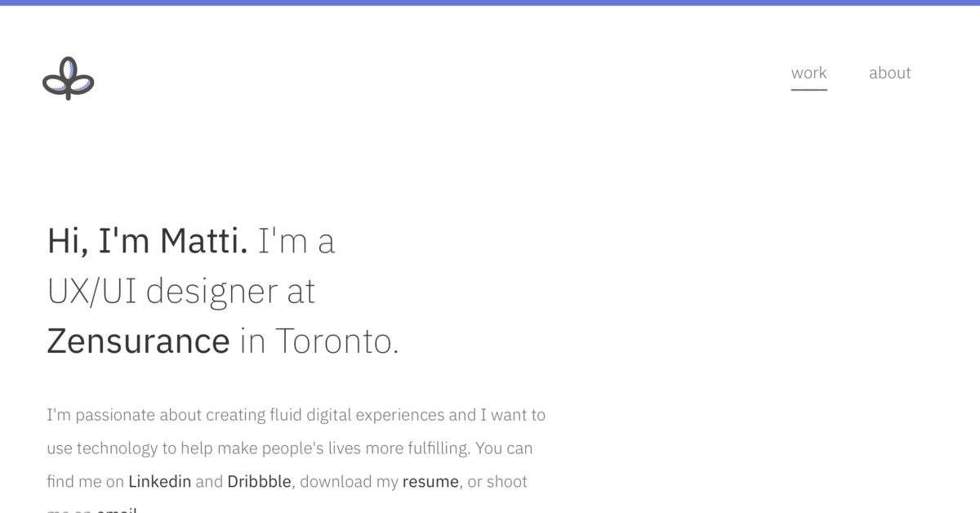This screenshot has width=980, height=513.
Task: Click the "or shoot" text after resume
Action: 497,481
